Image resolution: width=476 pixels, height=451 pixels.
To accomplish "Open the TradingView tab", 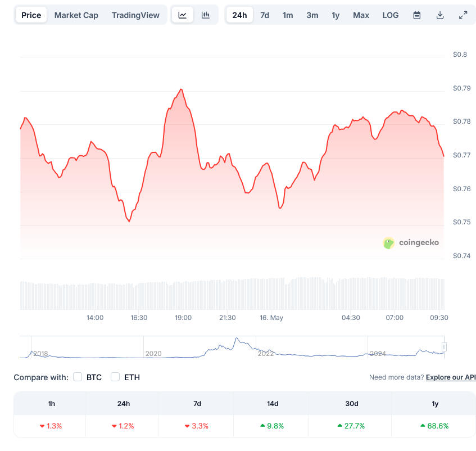I will 135,15.
